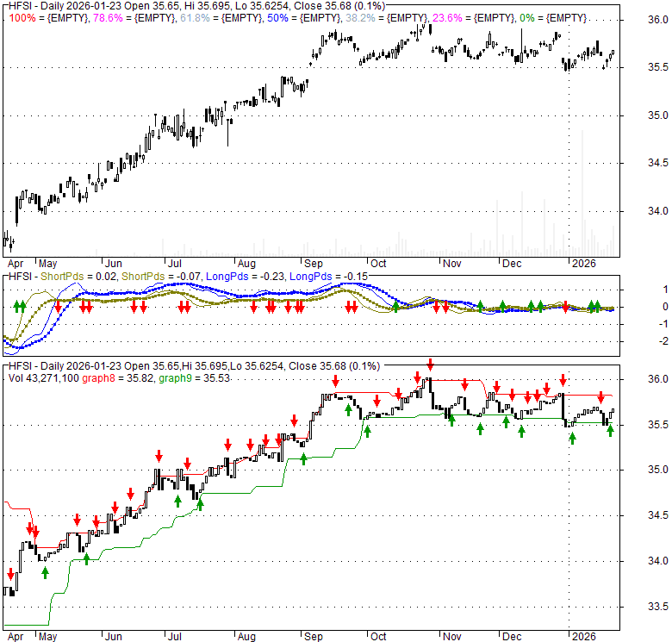
Task: Select the magenta 78.6% Fibonacci label
Action: pyautogui.click(x=108, y=18)
